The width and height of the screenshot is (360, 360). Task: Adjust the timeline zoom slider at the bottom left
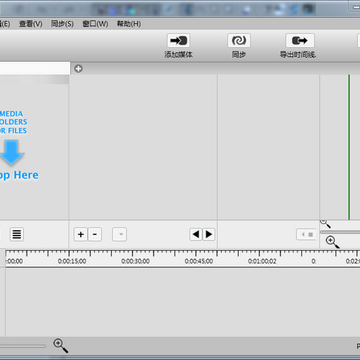pyautogui.click(x=23, y=346)
